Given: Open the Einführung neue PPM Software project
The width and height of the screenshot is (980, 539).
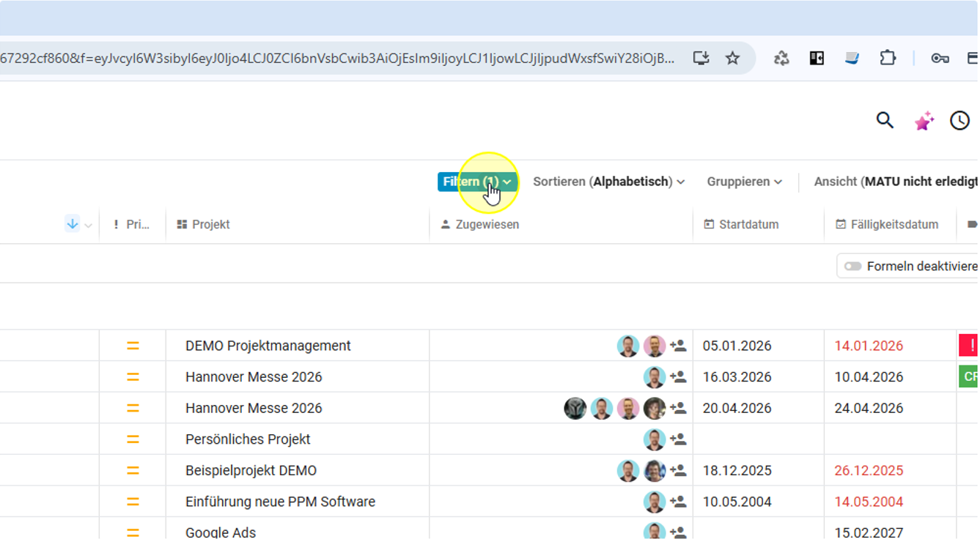Looking at the screenshot, I should point(280,502).
